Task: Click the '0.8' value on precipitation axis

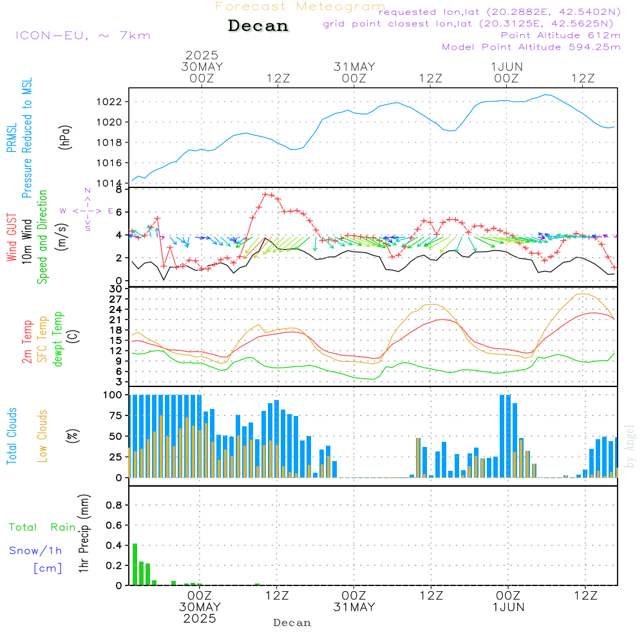Action: (114, 505)
